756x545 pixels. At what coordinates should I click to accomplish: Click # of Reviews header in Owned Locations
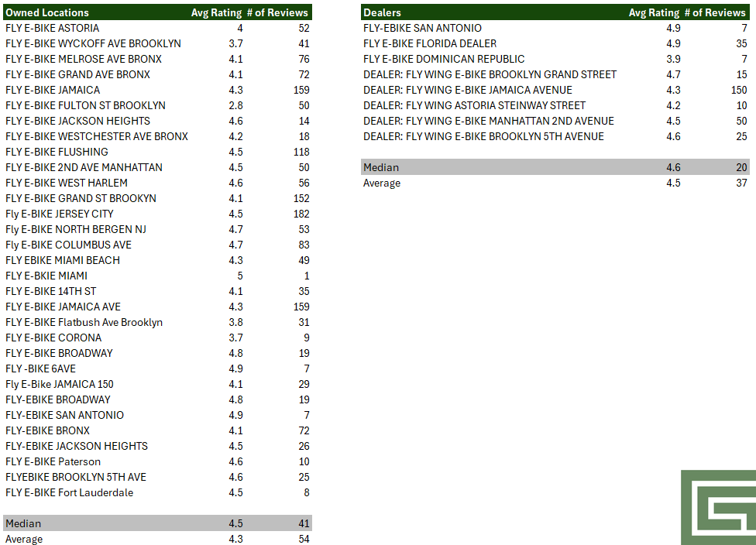point(278,12)
